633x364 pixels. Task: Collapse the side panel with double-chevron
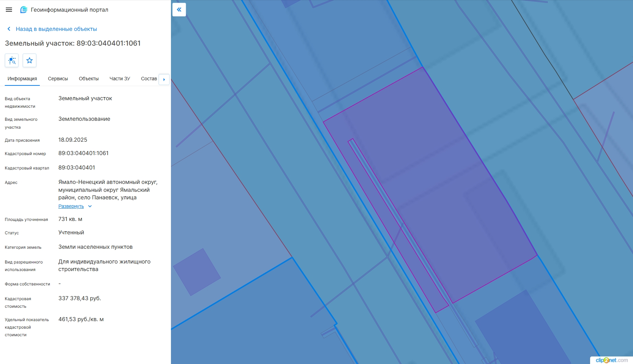pos(179,10)
